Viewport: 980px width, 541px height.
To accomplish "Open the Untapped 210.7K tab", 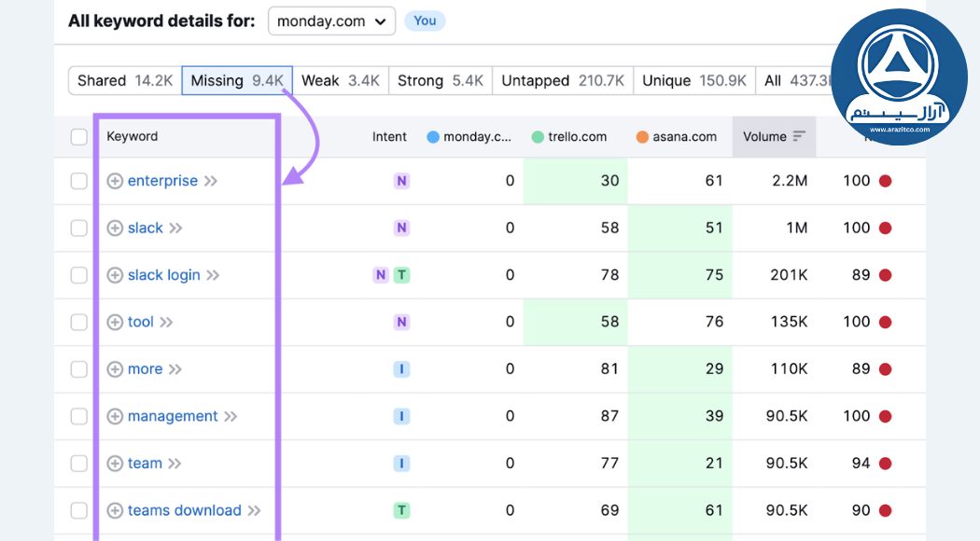I will click(x=562, y=81).
